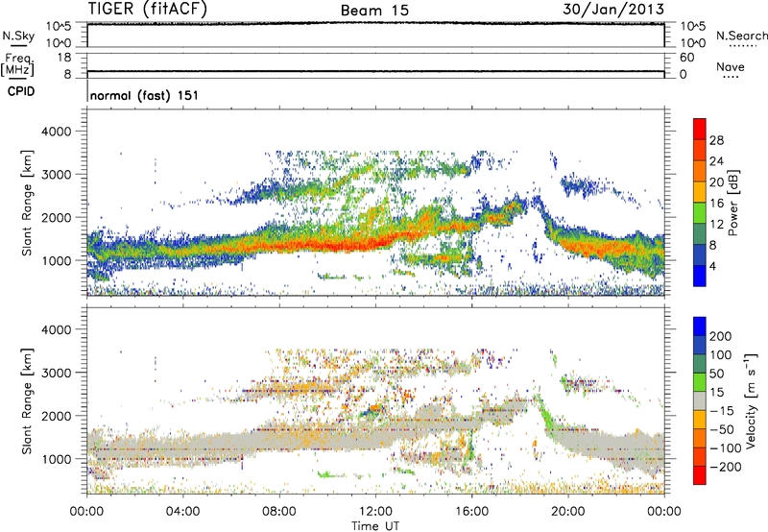This screenshot has height=532, width=768.
Task: Click the '20:00' time axis tick label
Action: (x=568, y=512)
